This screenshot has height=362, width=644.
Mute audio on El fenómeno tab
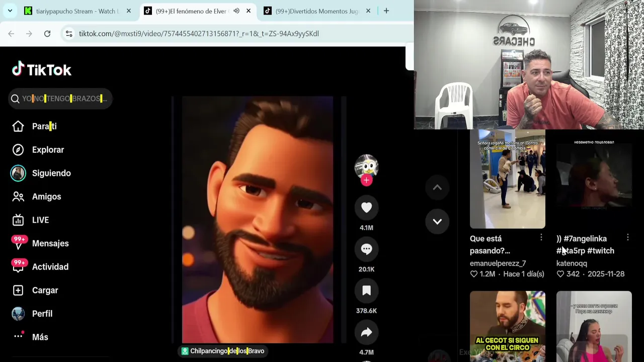(236, 11)
